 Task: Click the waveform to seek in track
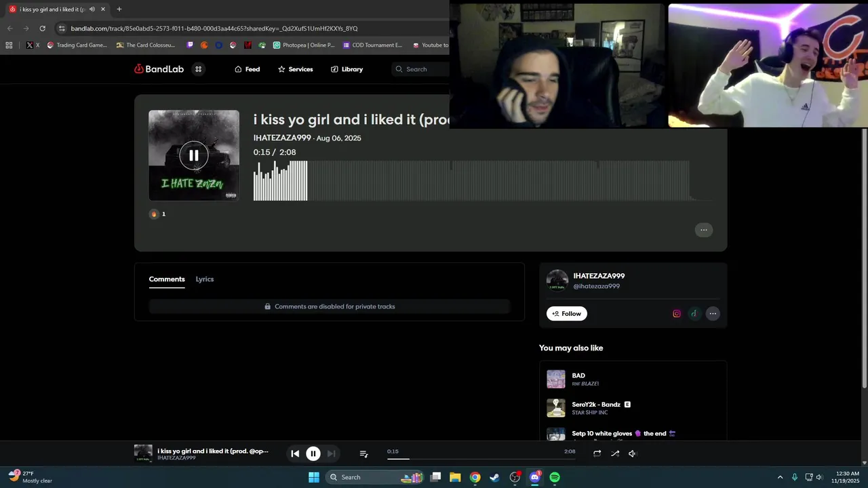click(483, 180)
